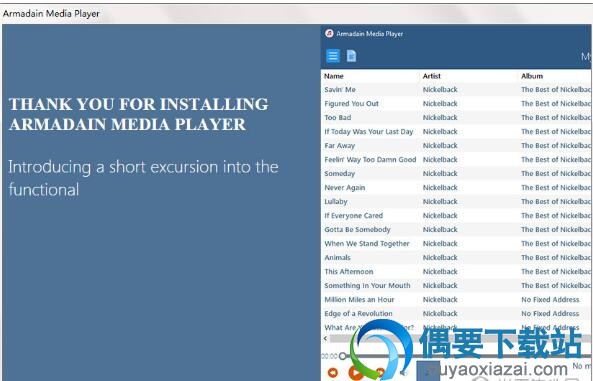
Task: Select the song Too Bad
Action: [338, 118]
